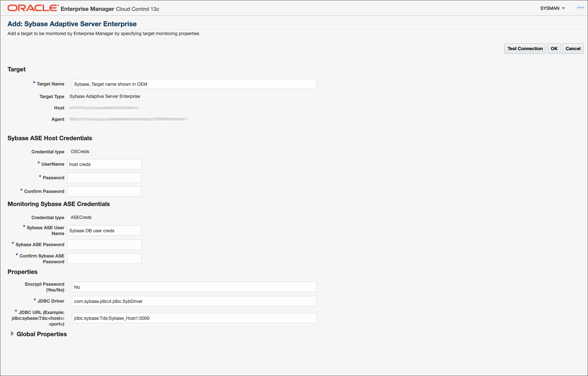Viewport: 588px width, 376px height.
Task: Click the Test Connection button
Action: pyautogui.click(x=525, y=49)
